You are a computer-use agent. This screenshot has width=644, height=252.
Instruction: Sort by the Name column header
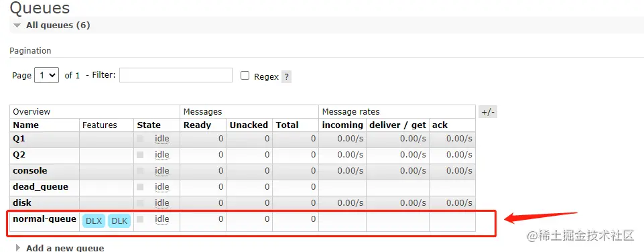26,125
